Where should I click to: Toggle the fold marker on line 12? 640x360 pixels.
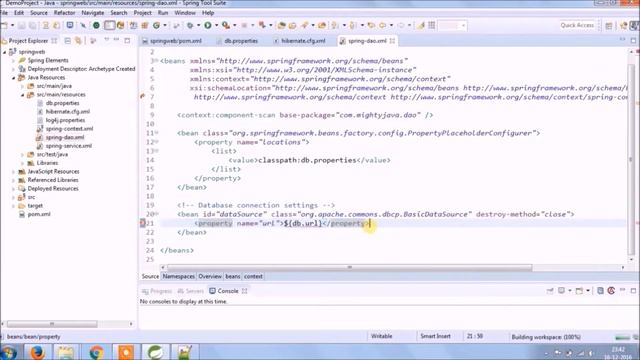pos(157,142)
